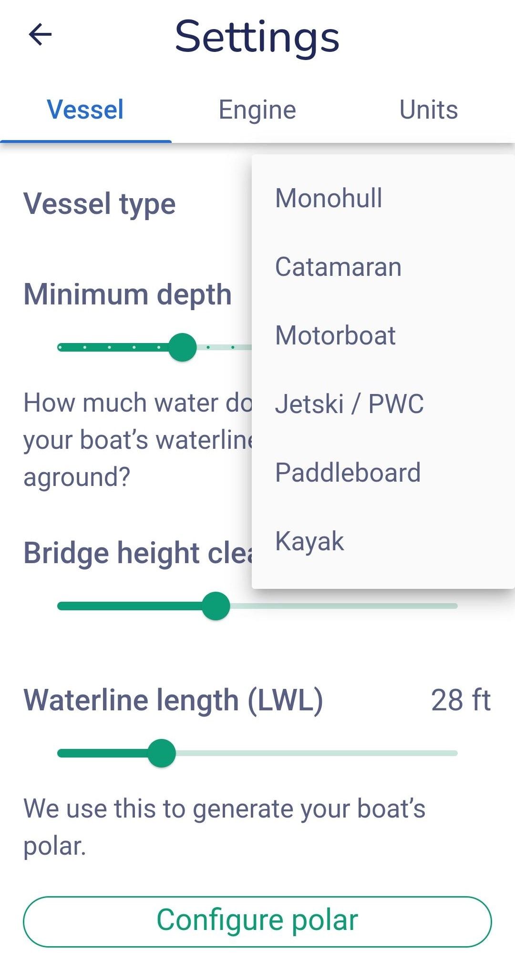Switch to the Units tab
The width and height of the screenshot is (515, 980).
click(428, 110)
